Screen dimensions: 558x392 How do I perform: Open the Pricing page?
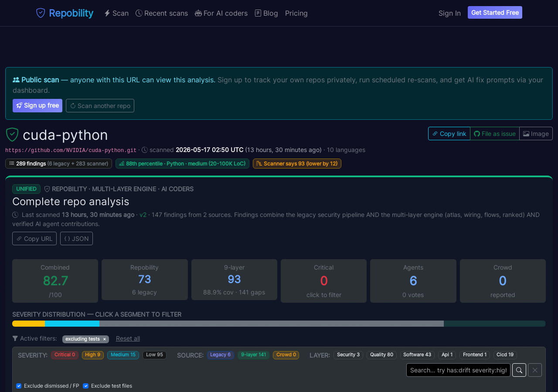point(296,13)
